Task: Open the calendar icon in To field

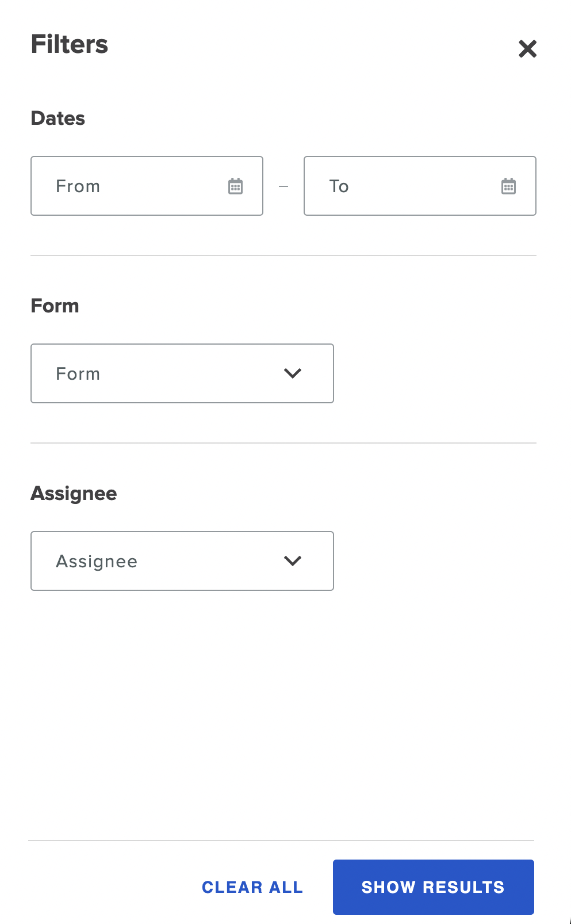Action: click(x=509, y=186)
